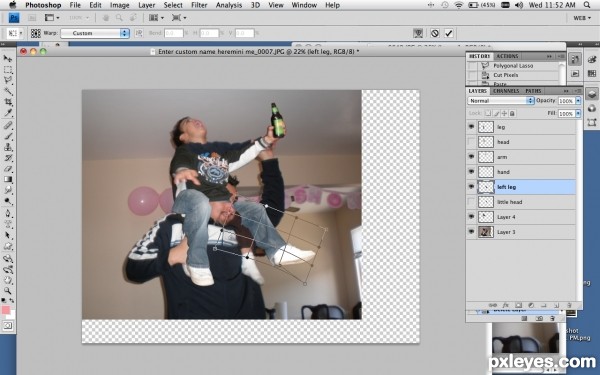Swap foreground and background colors

click(x=12, y=301)
